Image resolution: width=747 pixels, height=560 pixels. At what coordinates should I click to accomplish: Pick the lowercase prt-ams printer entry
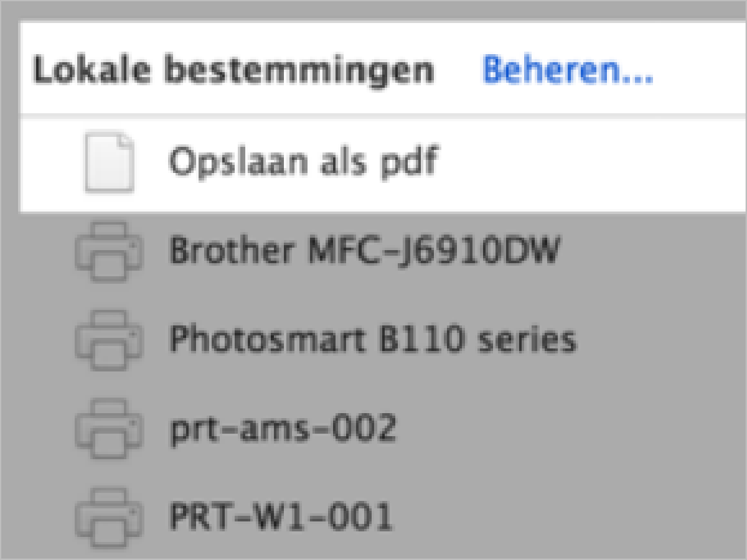coord(283,429)
